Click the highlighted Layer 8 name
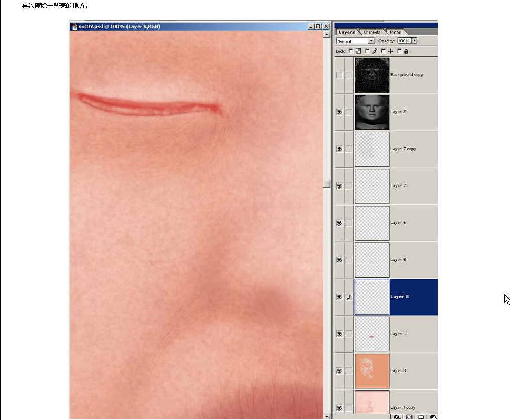The image size is (510, 420). [x=400, y=297]
